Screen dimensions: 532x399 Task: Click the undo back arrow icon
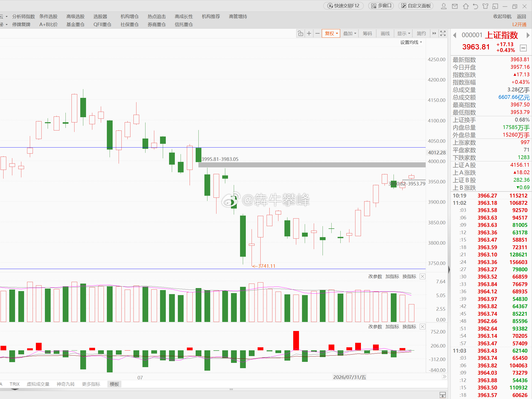(475, 6)
